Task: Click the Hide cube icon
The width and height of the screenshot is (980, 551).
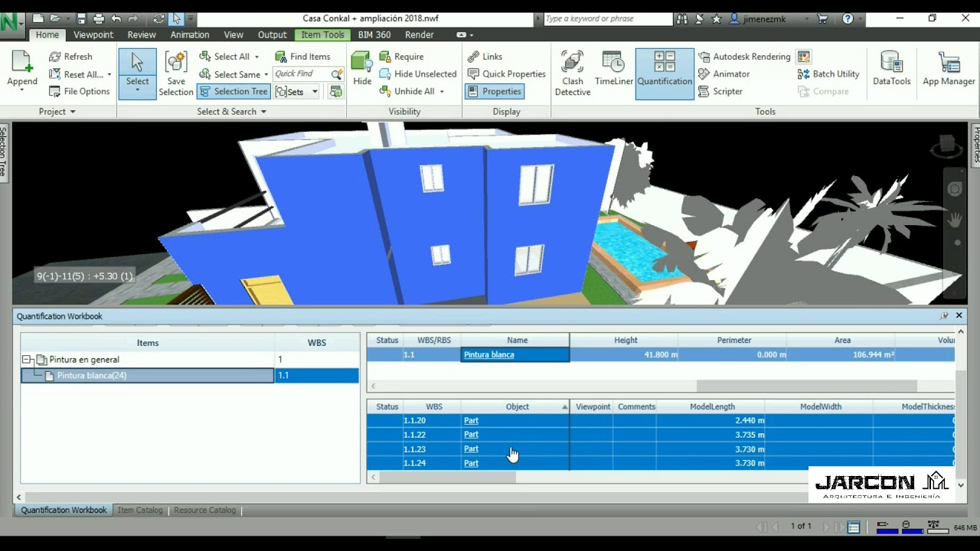Action: (x=362, y=62)
